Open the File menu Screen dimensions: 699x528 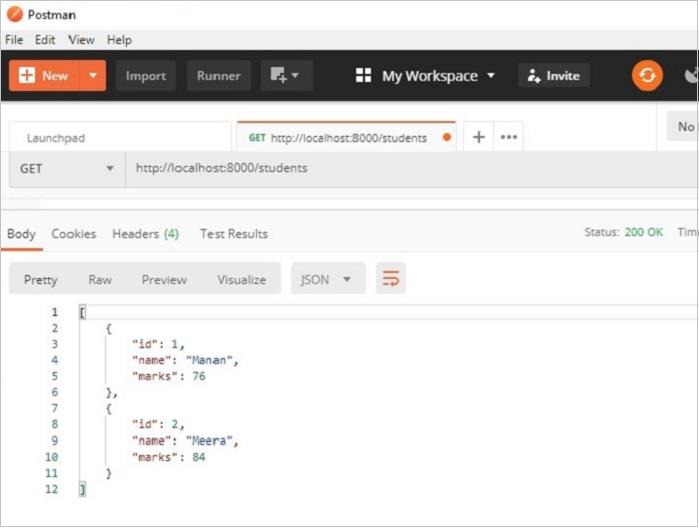[x=14, y=40]
